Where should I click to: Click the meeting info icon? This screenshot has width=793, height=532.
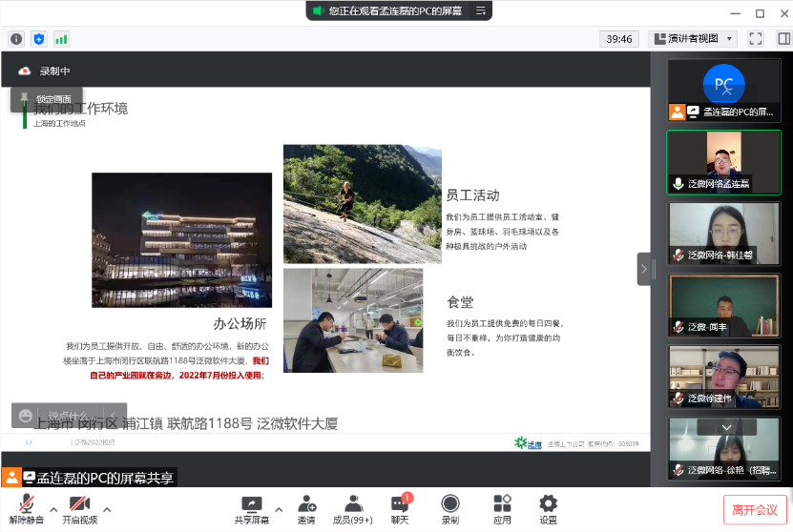(x=16, y=39)
